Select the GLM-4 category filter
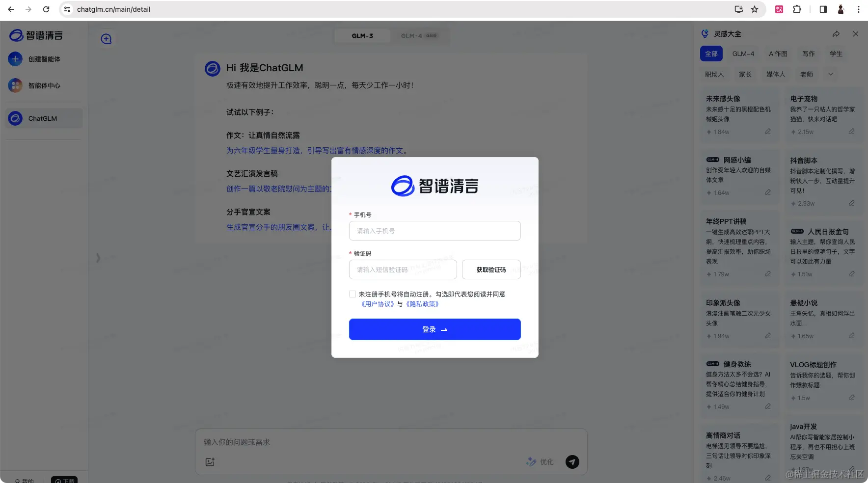 pos(743,54)
